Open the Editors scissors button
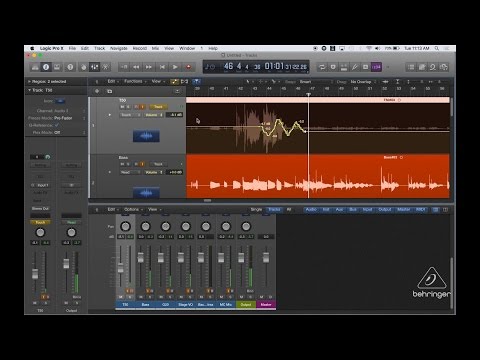This screenshot has width=480, height=360. [105, 67]
